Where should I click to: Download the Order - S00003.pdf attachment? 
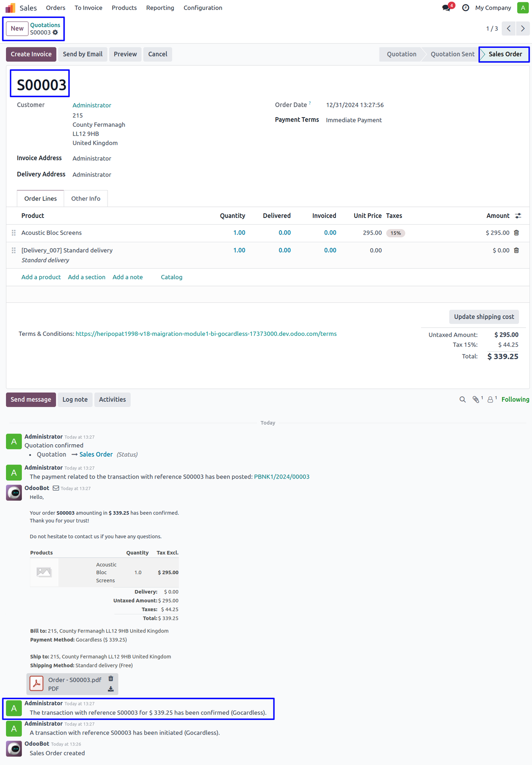(111, 689)
